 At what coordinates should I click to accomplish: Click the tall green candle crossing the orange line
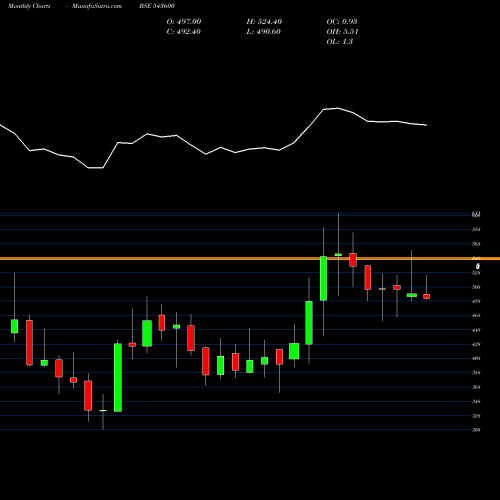tap(323, 278)
